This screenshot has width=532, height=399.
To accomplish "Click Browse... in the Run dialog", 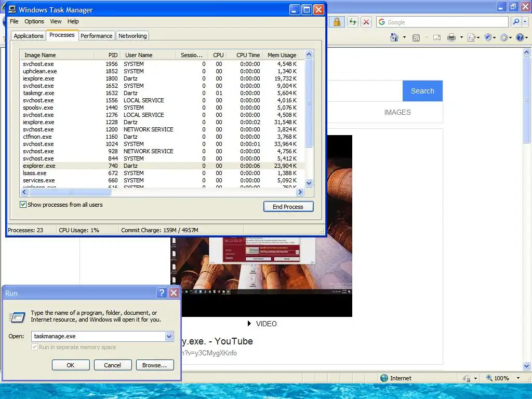I will [155, 365].
